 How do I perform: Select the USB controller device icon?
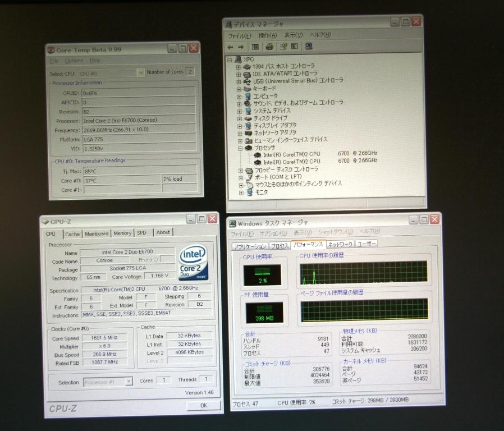(x=247, y=81)
